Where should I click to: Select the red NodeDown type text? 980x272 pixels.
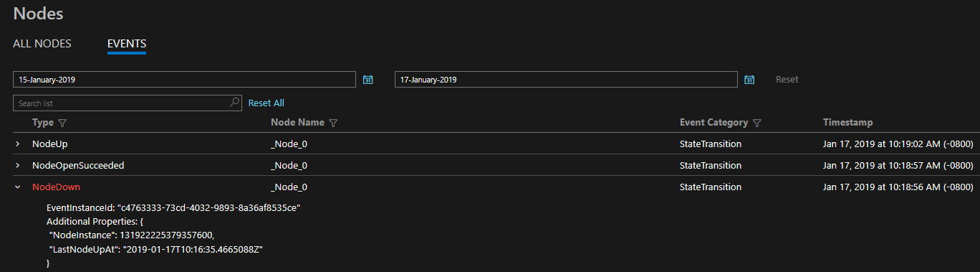(x=56, y=187)
